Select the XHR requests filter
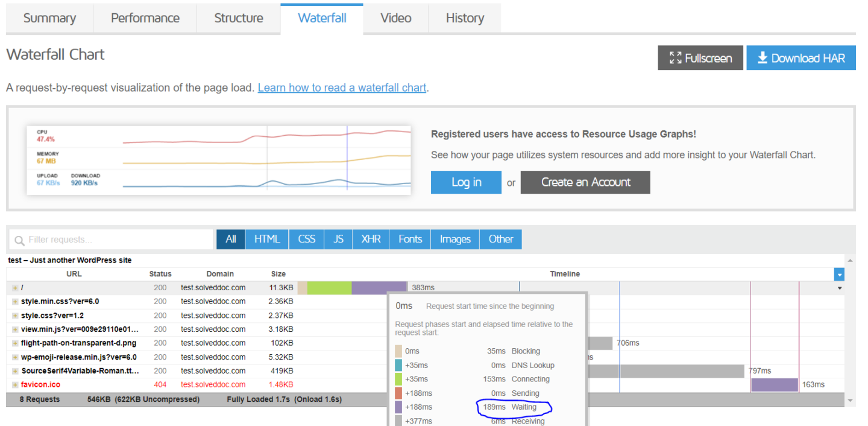This screenshot has height=426, width=868. point(370,239)
